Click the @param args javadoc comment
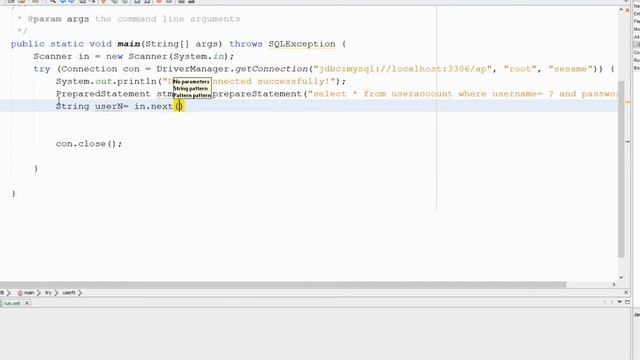 [x=58, y=19]
